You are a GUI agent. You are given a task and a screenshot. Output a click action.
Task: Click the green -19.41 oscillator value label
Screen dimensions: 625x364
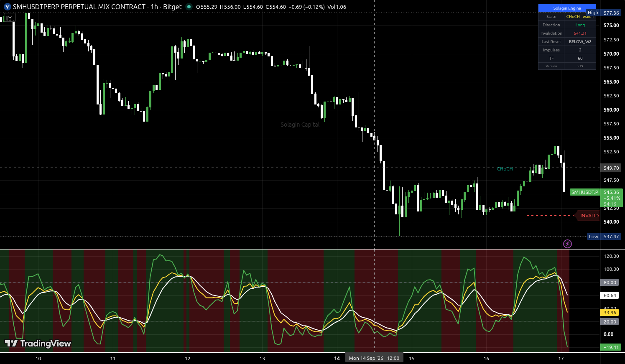[x=610, y=347]
